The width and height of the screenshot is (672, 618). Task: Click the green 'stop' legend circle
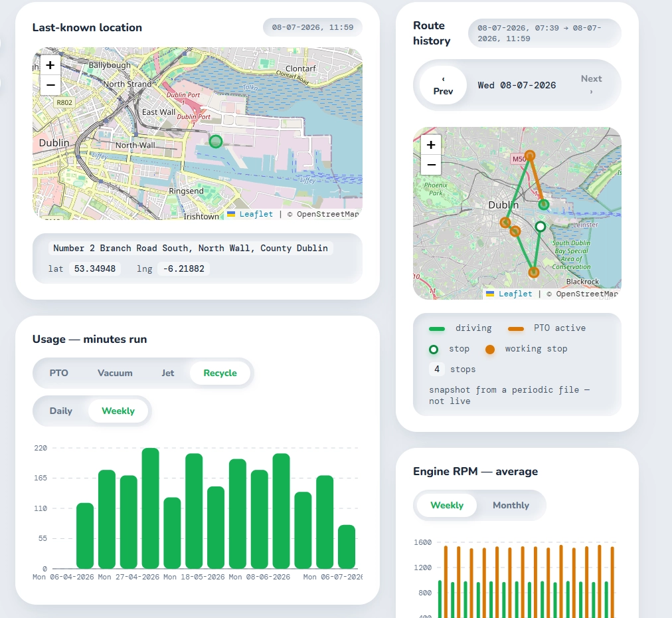[x=434, y=350]
